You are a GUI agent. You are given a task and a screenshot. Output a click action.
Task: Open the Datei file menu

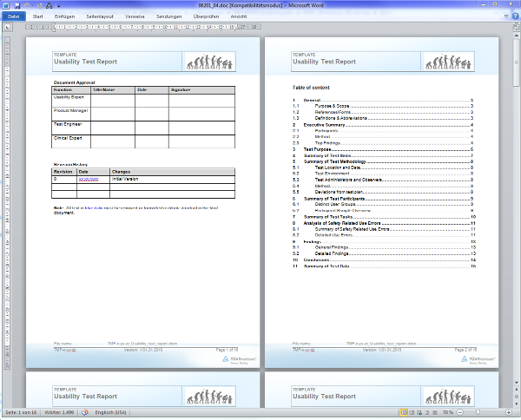coord(13,16)
